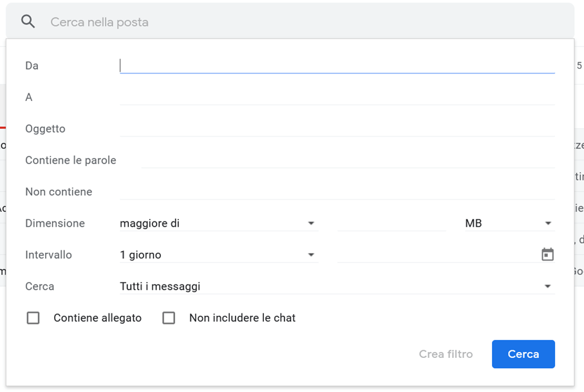
Task: Click into the 'Da' sender field
Action: click(337, 66)
